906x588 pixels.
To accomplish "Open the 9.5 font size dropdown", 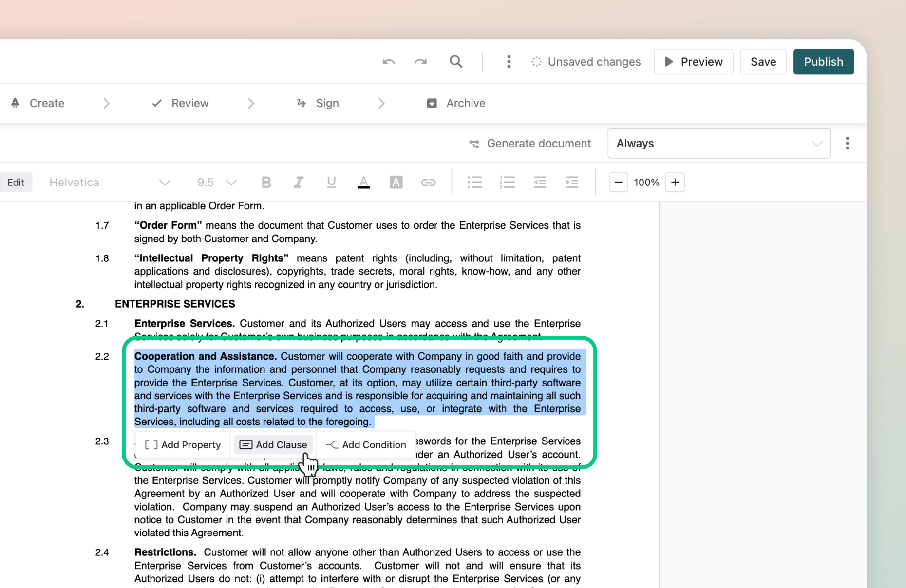I will 217,182.
